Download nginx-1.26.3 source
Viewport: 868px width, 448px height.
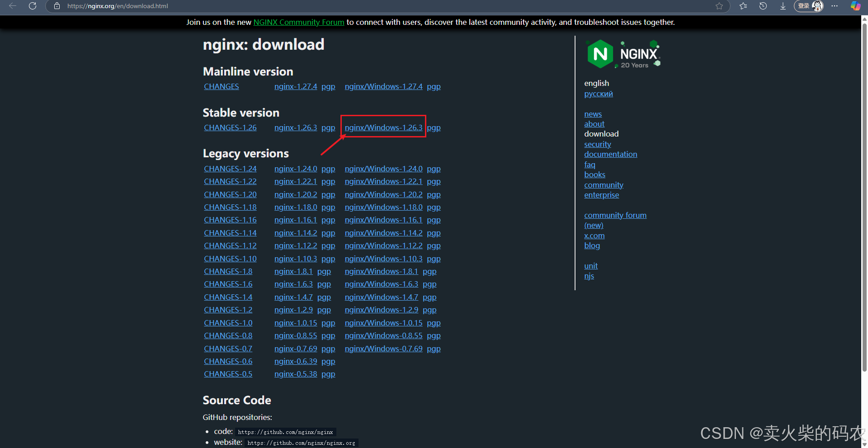pyautogui.click(x=296, y=127)
